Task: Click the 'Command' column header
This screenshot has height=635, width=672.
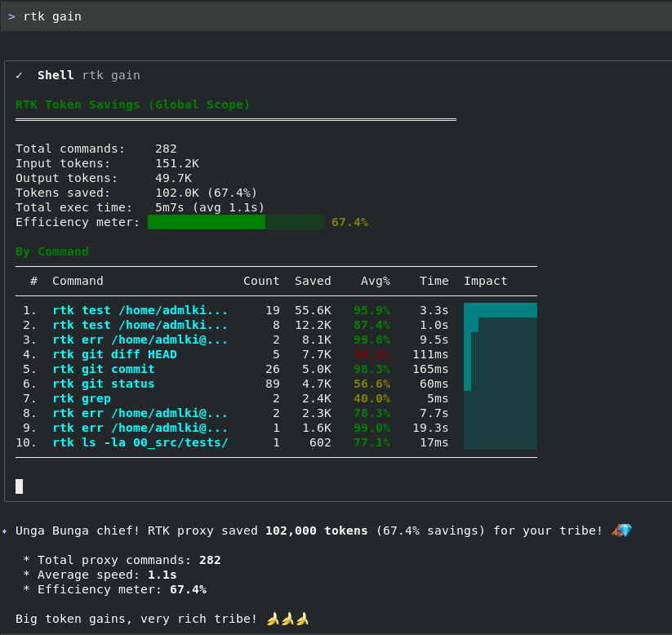Action: point(78,281)
